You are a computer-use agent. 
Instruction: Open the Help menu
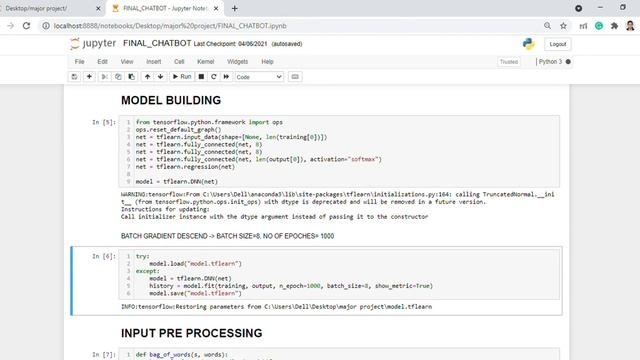coord(267,62)
